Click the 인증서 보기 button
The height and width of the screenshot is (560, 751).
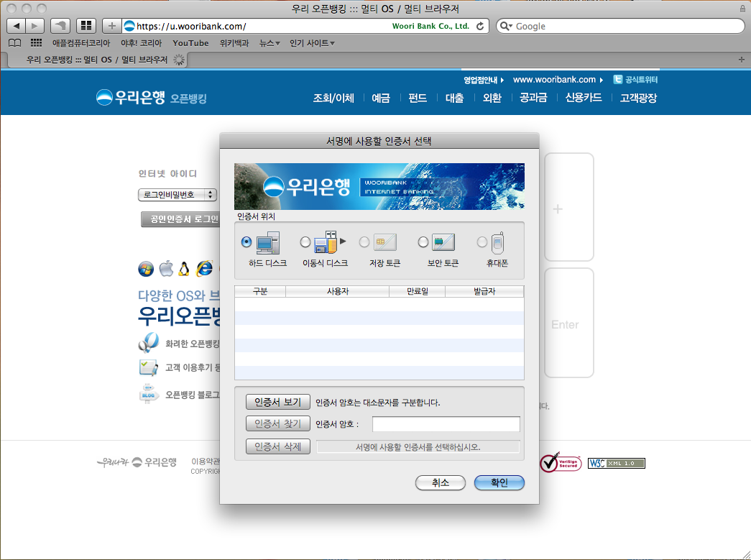pos(278,402)
